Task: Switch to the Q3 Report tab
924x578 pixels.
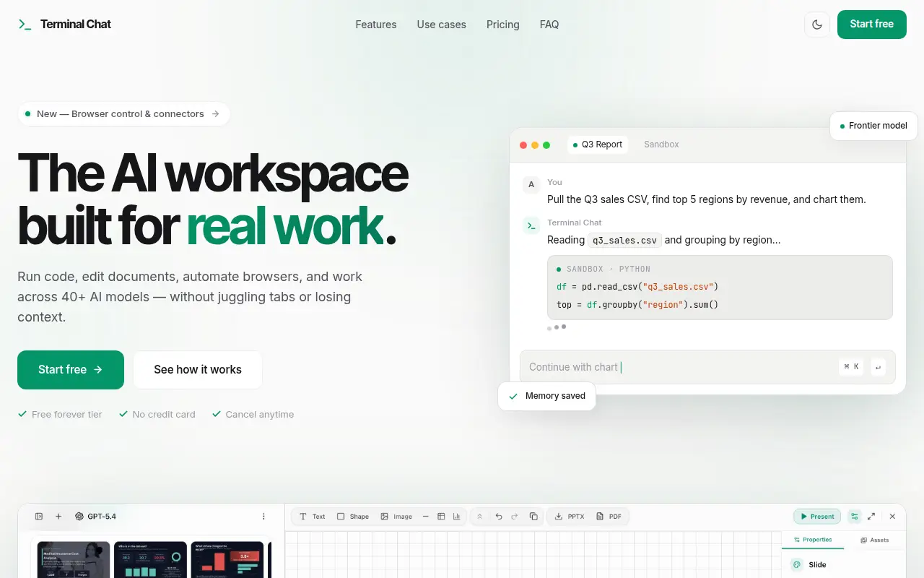Action: pos(598,144)
